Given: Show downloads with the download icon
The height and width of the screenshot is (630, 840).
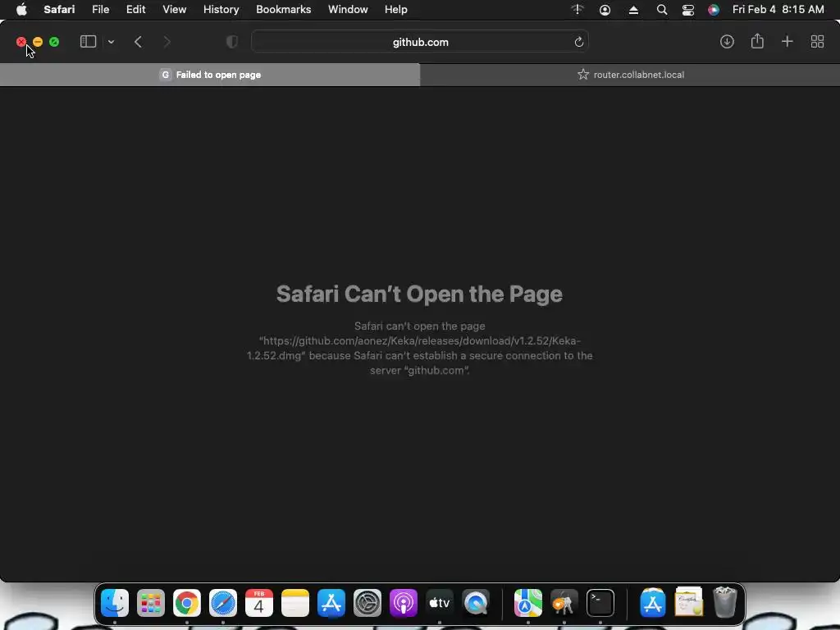Looking at the screenshot, I should (727, 42).
